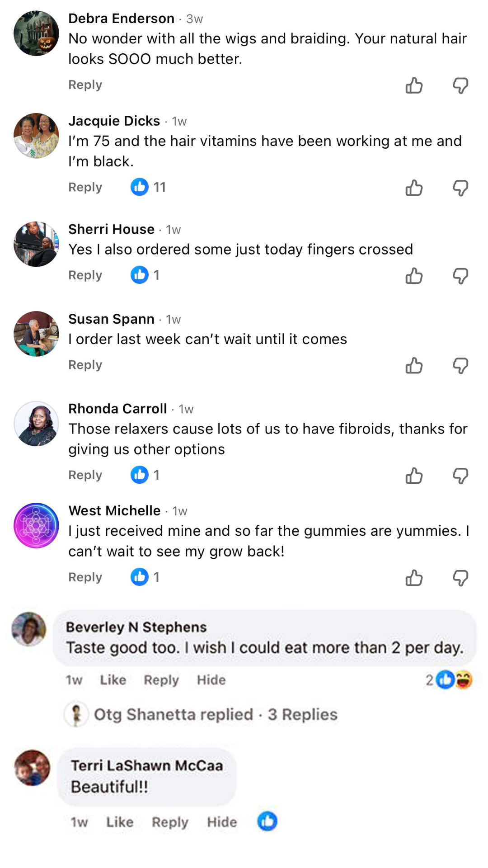488x868 pixels.
Task: Thumbs up West Michelle's comment
Action: [414, 578]
